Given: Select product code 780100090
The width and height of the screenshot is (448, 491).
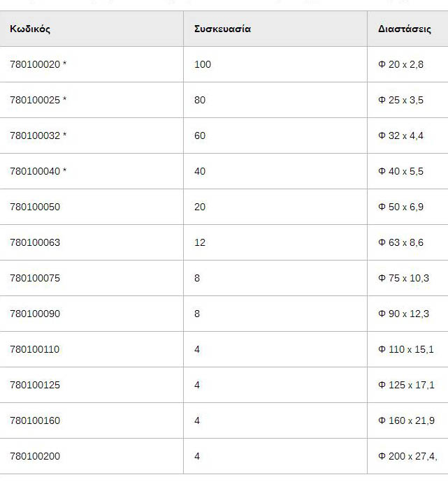Looking at the screenshot, I should tap(35, 314).
